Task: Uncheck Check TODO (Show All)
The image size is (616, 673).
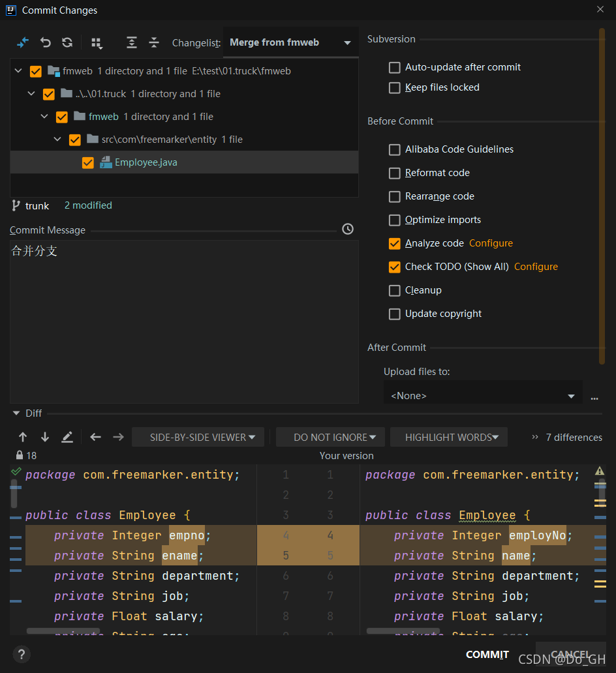Action: coord(394,267)
